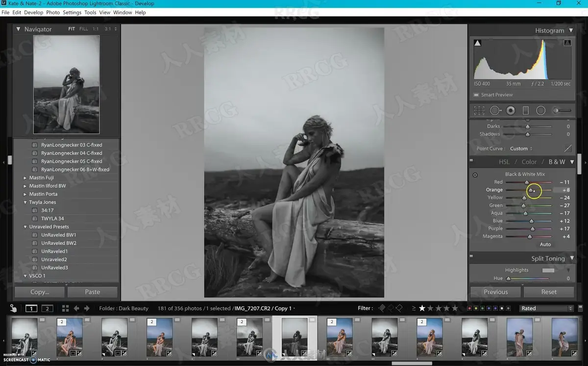This screenshot has width=588, height=366.
Task: Toggle the B&W panel on/off switch
Action: point(471,161)
